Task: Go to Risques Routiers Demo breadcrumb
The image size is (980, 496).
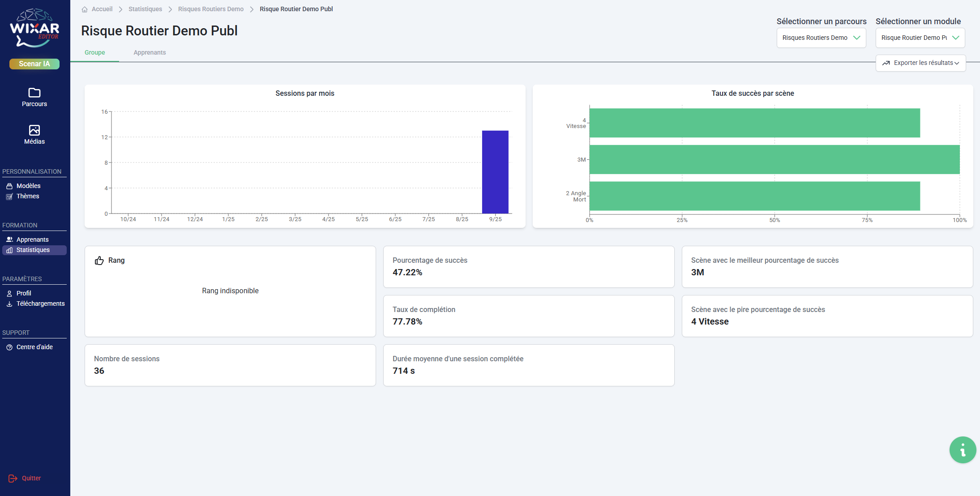Action: tap(211, 9)
